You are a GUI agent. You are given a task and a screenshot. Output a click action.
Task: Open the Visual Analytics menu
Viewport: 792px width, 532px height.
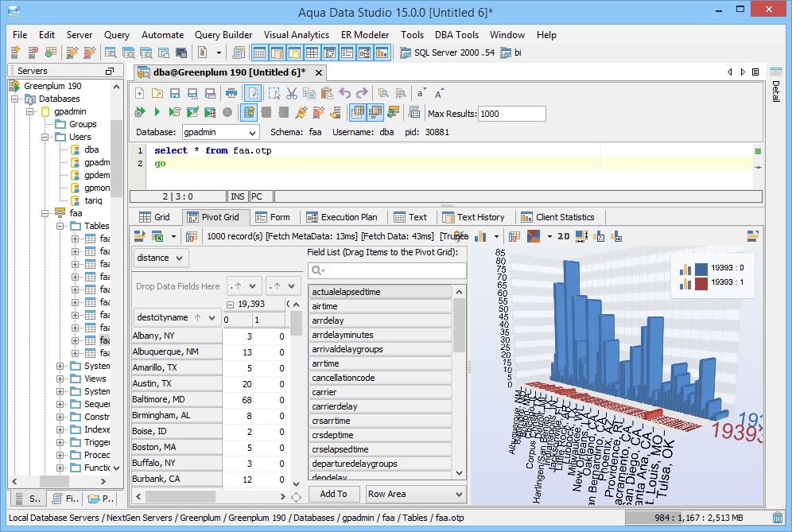(297, 35)
